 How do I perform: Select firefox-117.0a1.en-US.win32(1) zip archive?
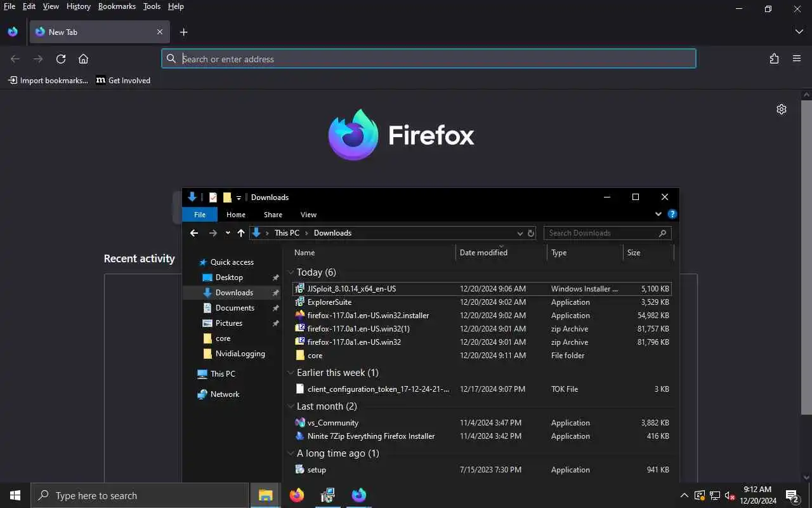[x=482, y=329]
